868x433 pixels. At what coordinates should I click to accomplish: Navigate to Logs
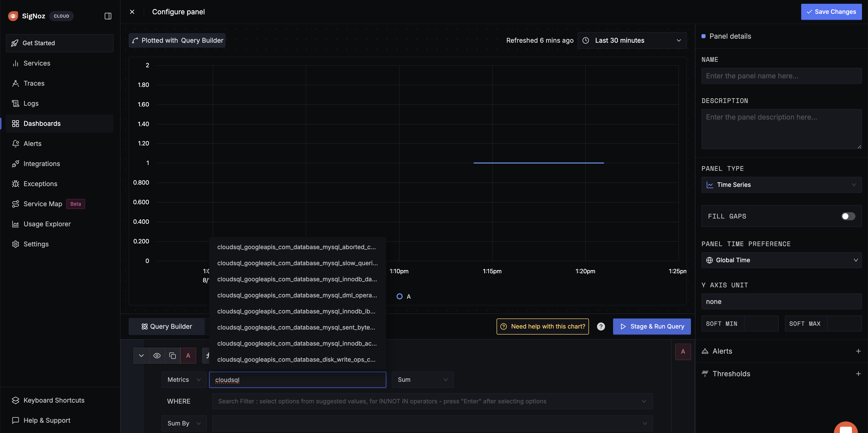click(x=60, y=103)
